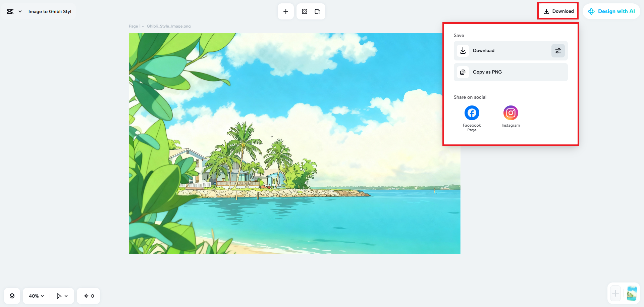Click the top Download button
Viewport: 644px width, 307px height.
(x=558, y=11)
